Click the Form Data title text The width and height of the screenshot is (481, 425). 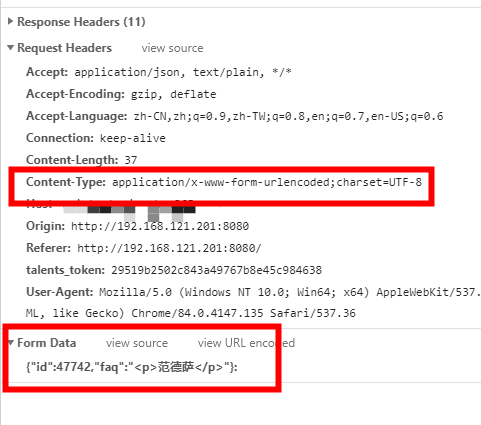tap(47, 343)
